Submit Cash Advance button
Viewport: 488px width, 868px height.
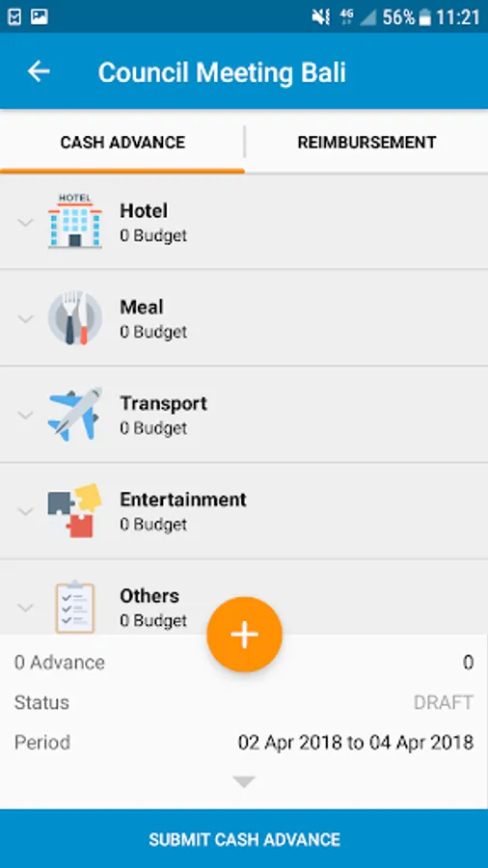tap(244, 839)
